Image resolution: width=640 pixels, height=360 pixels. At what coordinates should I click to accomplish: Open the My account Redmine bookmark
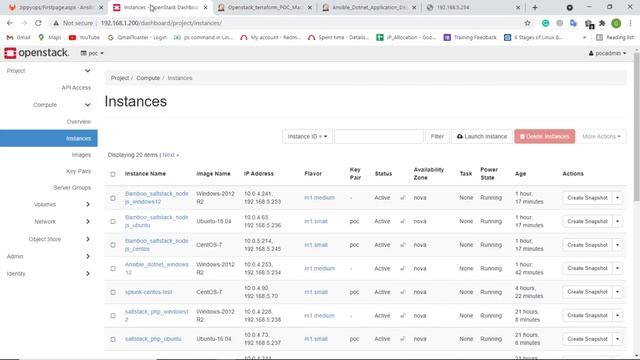(271, 38)
